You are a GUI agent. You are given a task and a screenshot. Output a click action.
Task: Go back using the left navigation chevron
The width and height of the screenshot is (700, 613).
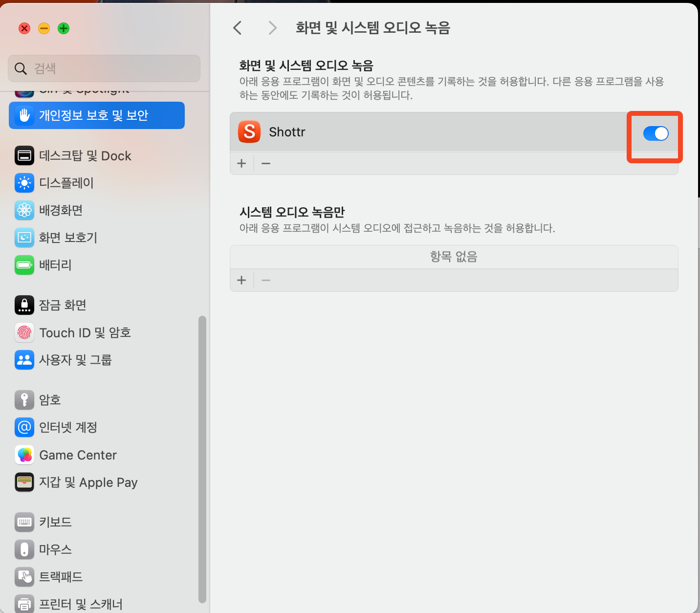pos(238,28)
